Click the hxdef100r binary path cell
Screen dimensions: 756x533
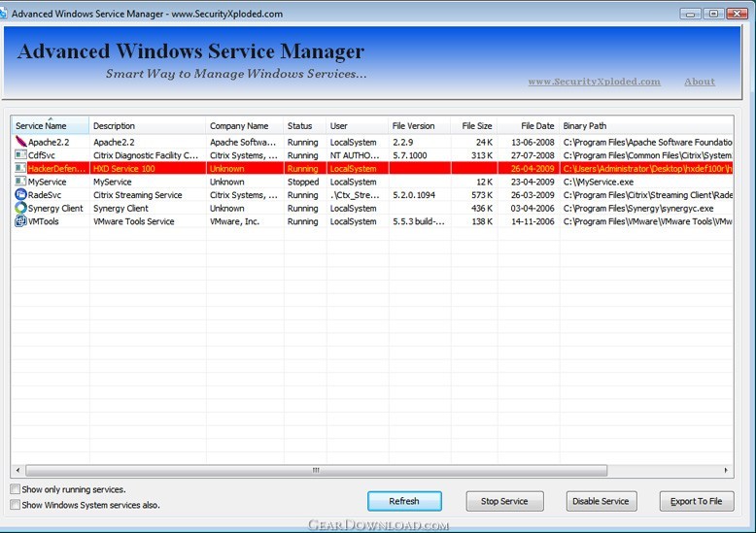647,169
